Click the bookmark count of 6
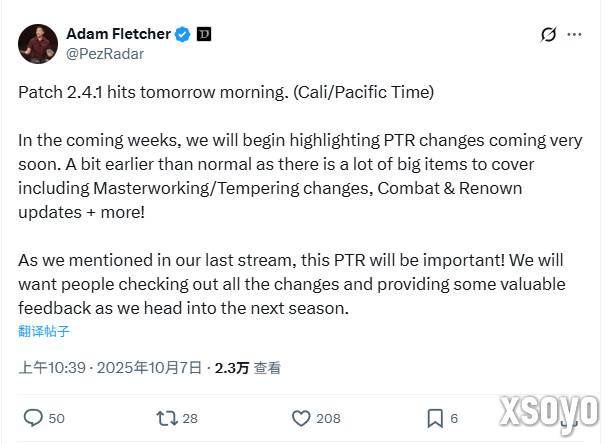 (454, 418)
